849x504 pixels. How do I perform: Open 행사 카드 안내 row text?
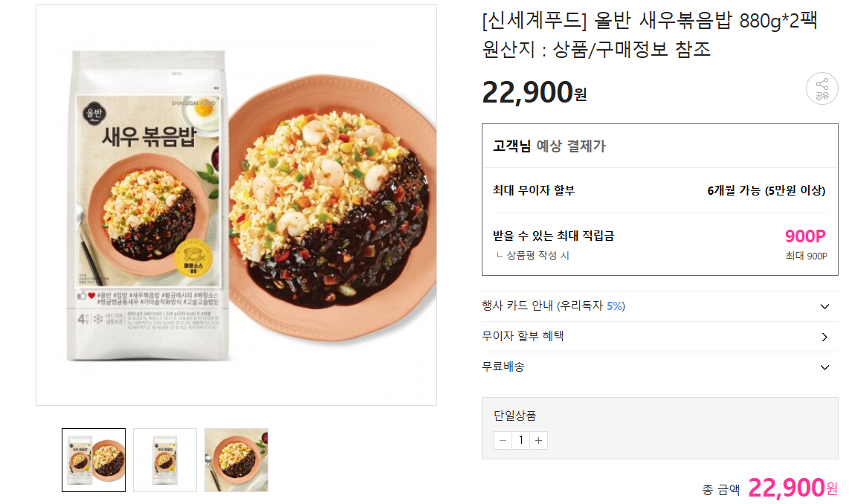pyautogui.click(x=553, y=306)
